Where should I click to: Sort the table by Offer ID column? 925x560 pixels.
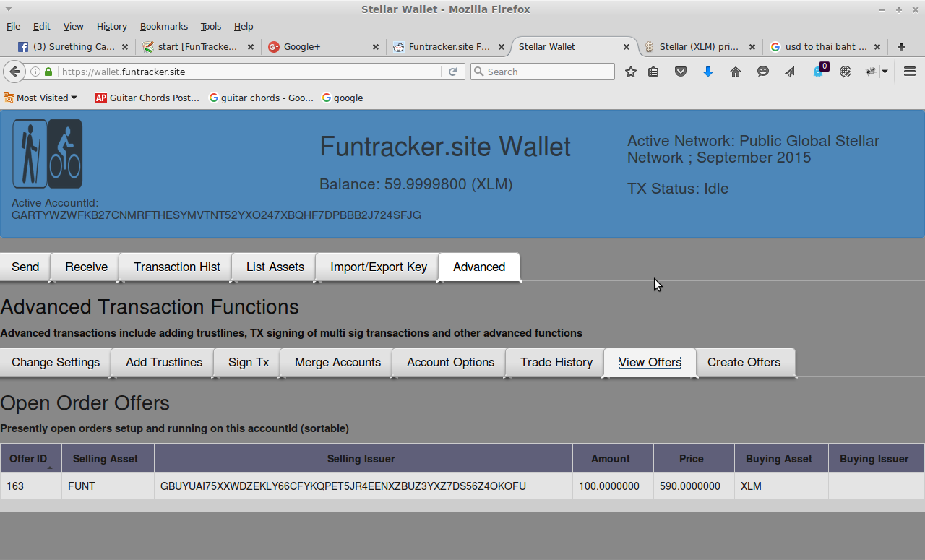pos(29,459)
